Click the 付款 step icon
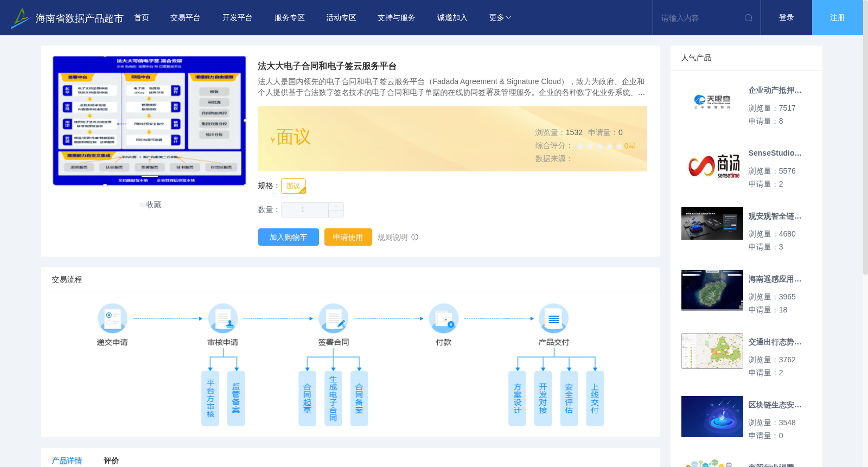Viewport: 868px width, 467px height. (x=444, y=318)
